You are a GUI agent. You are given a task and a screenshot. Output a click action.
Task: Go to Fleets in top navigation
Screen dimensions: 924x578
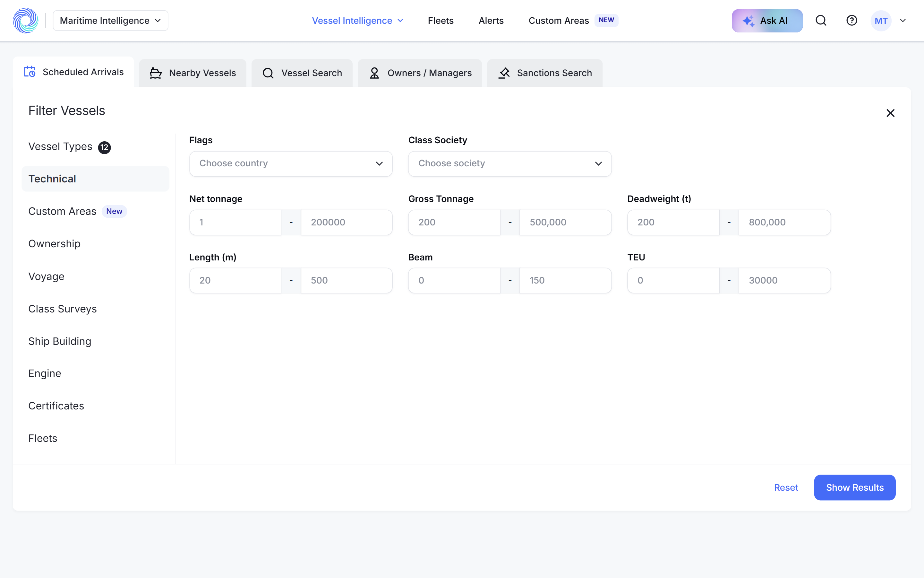441,21
